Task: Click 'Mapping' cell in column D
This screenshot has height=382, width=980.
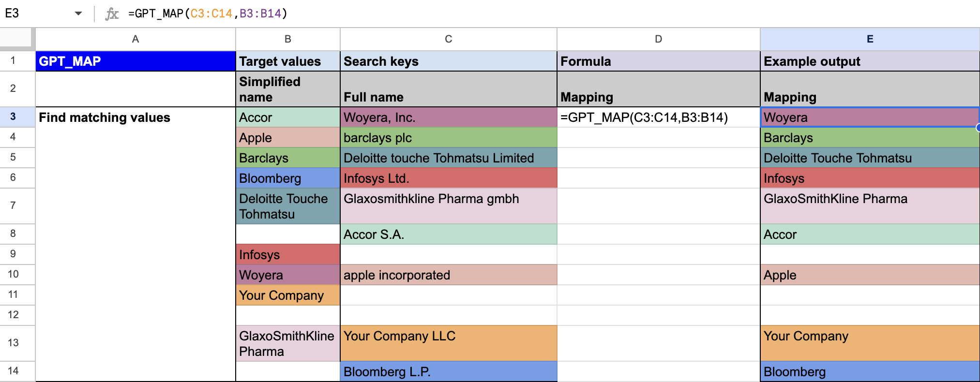Action: 659,89
